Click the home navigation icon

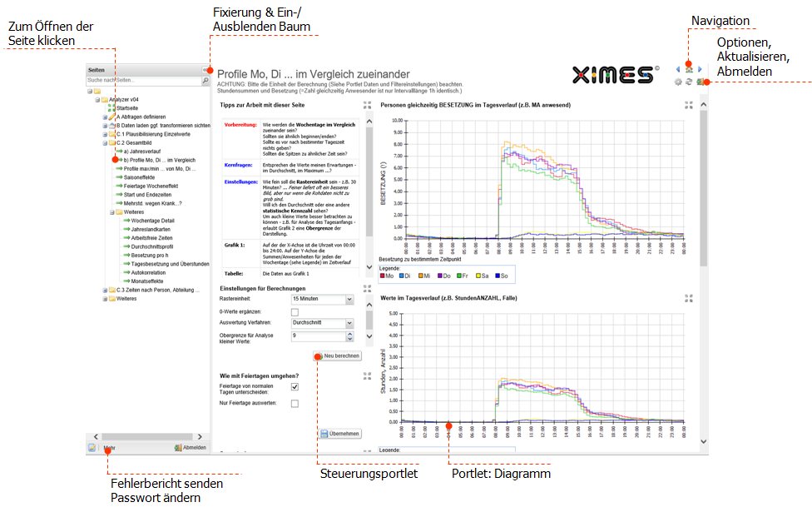[689, 69]
